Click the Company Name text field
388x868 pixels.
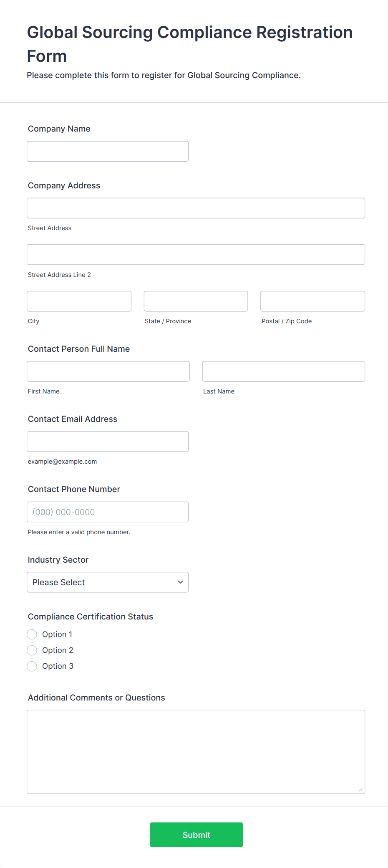108,151
